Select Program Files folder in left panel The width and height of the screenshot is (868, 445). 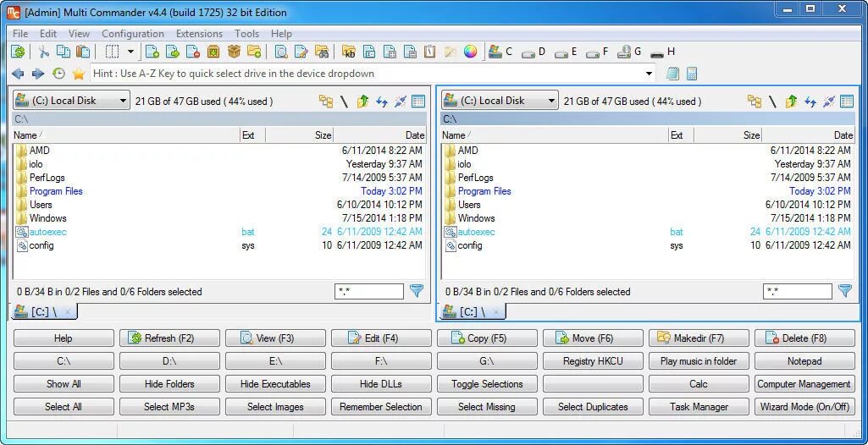tap(219, 191)
